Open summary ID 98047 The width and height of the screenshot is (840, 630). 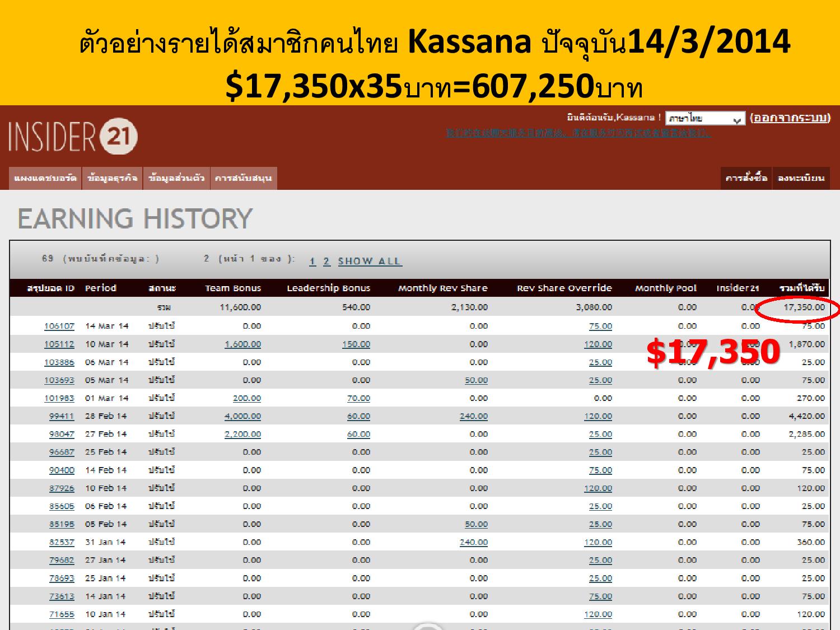tap(62, 434)
